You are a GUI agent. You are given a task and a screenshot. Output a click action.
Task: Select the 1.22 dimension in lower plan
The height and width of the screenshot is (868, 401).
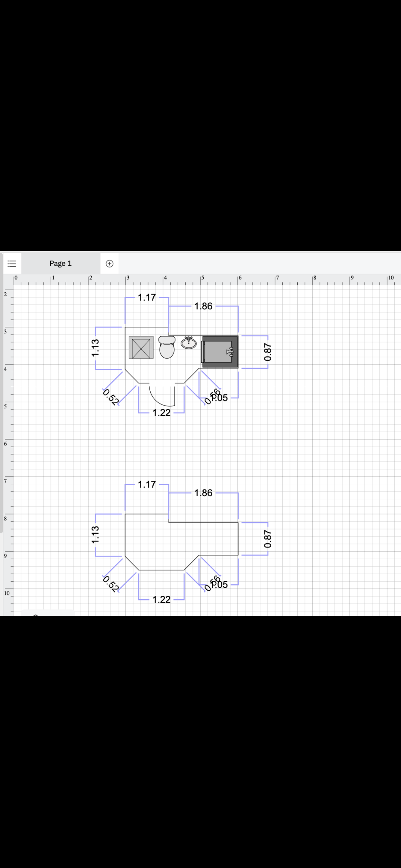[x=162, y=599]
